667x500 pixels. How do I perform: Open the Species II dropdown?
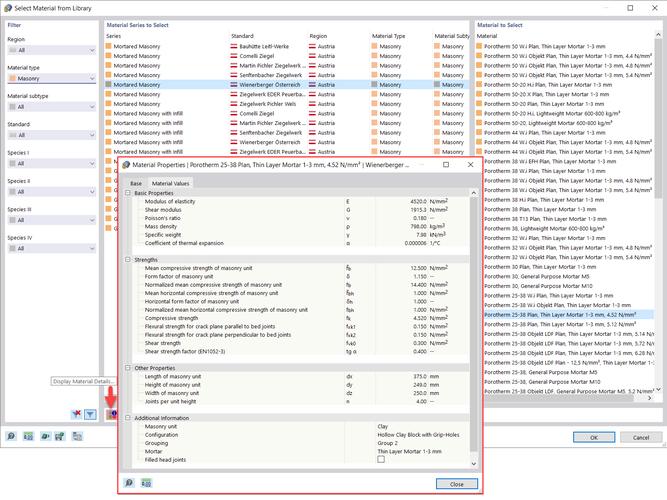coord(52,192)
